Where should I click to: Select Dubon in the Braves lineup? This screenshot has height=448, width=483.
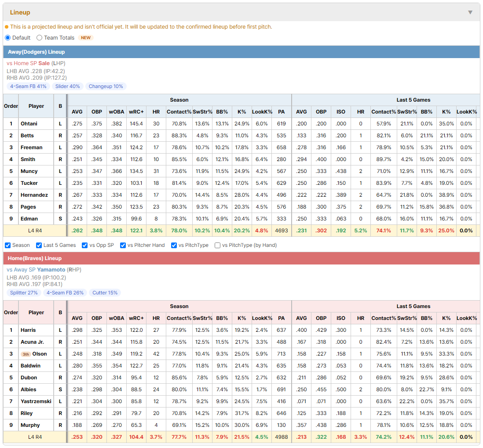(x=29, y=378)
